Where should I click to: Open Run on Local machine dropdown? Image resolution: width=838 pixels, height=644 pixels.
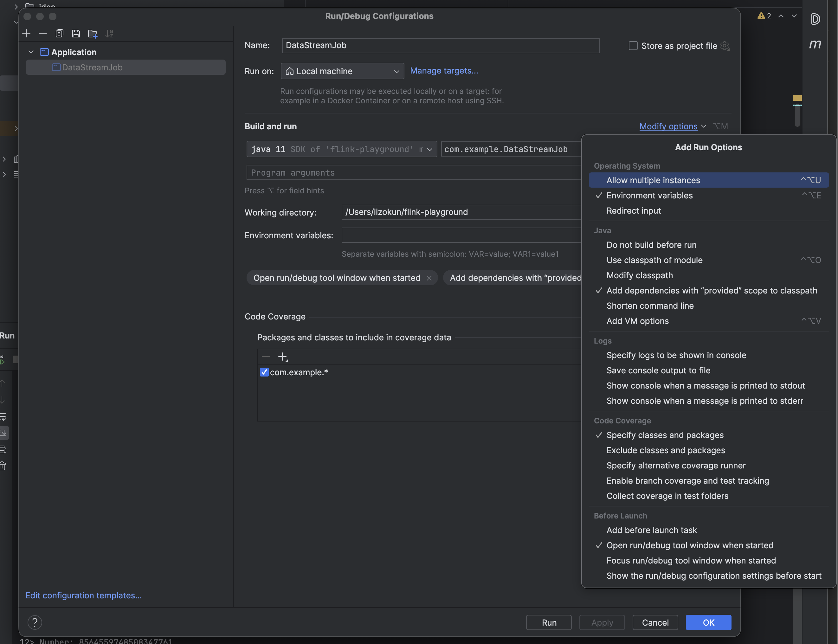click(x=342, y=71)
